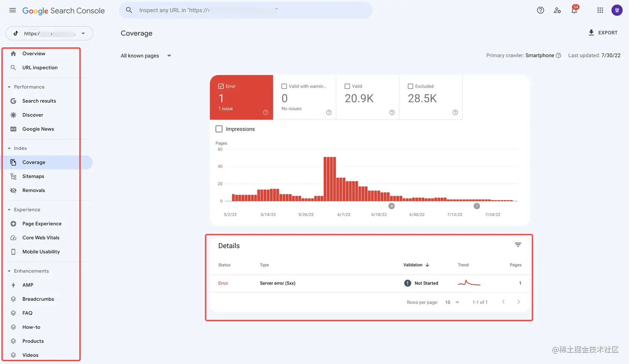This screenshot has width=629, height=364.
Task: Open the Google apps grid
Action: click(x=600, y=10)
